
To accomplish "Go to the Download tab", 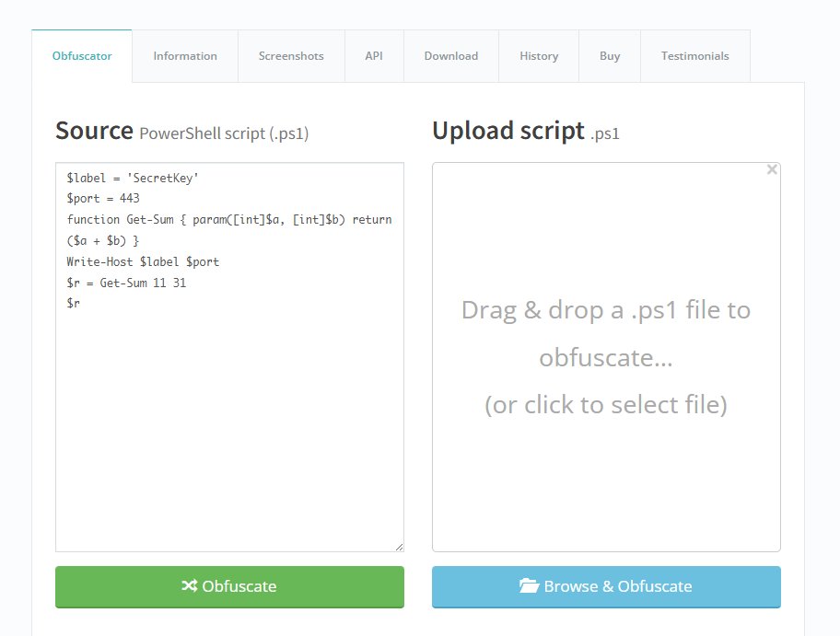I will 451,55.
